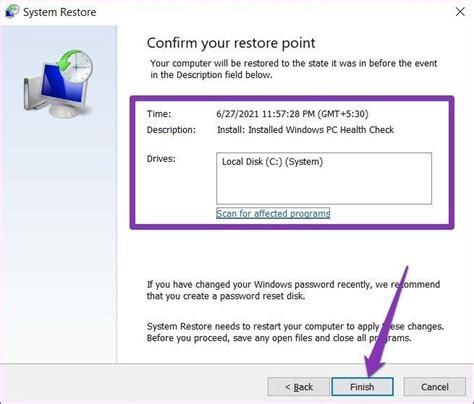Click the System Restore window title text
This screenshot has width=474, height=404.
tap(60, 12)
